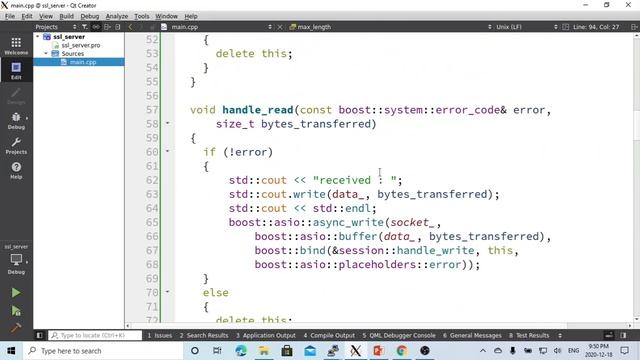640x360 pixels.
Task: Click Line: 94, Col: 27 indicator
Action: pyautogui.click(x=596, y=27)
